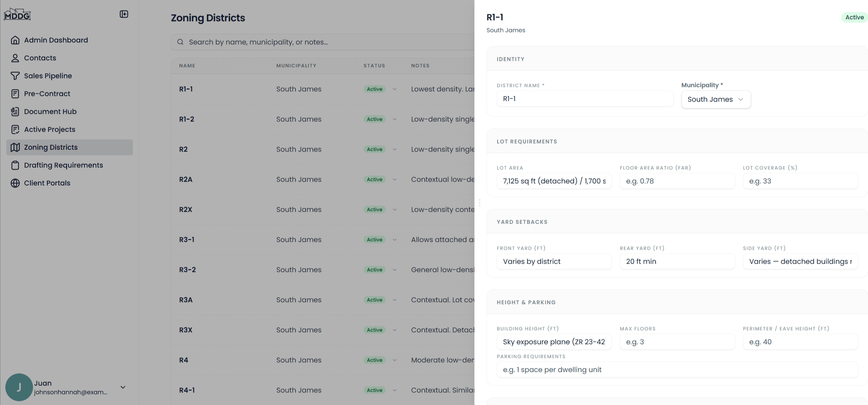Open status dropdown for R4 row
Screen dimensions: 868x405
pos(394,360)
